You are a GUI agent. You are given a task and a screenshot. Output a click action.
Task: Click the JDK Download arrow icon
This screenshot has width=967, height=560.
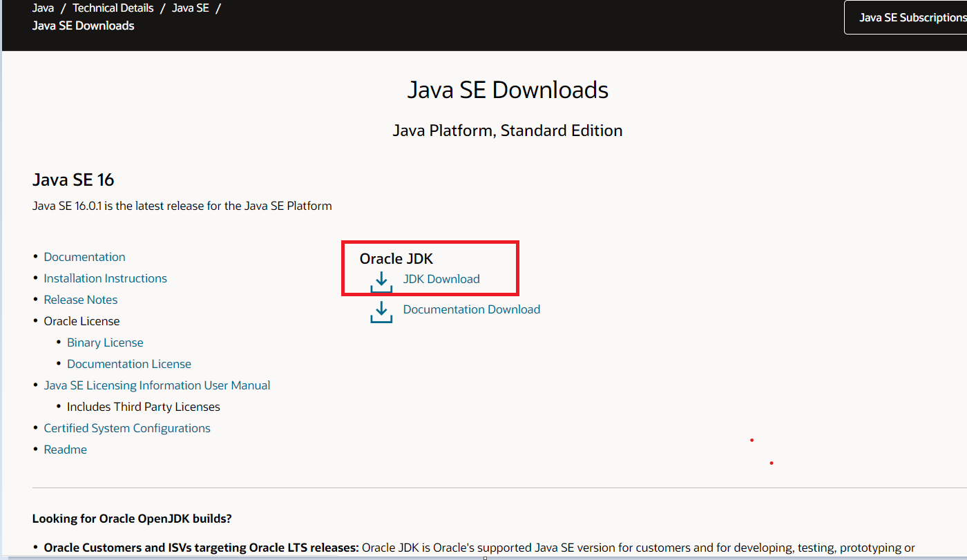click(x=381, y=282)
